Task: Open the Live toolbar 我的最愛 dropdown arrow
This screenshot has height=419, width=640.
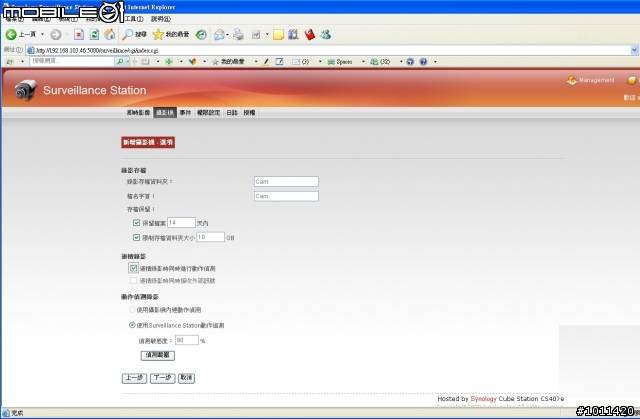Action: coord(256,62)
